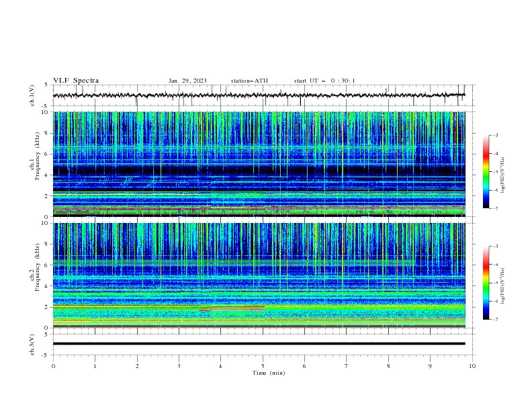Click the ch.1 frequency tick "4"
532x411 pixels.
click(46, 175)
